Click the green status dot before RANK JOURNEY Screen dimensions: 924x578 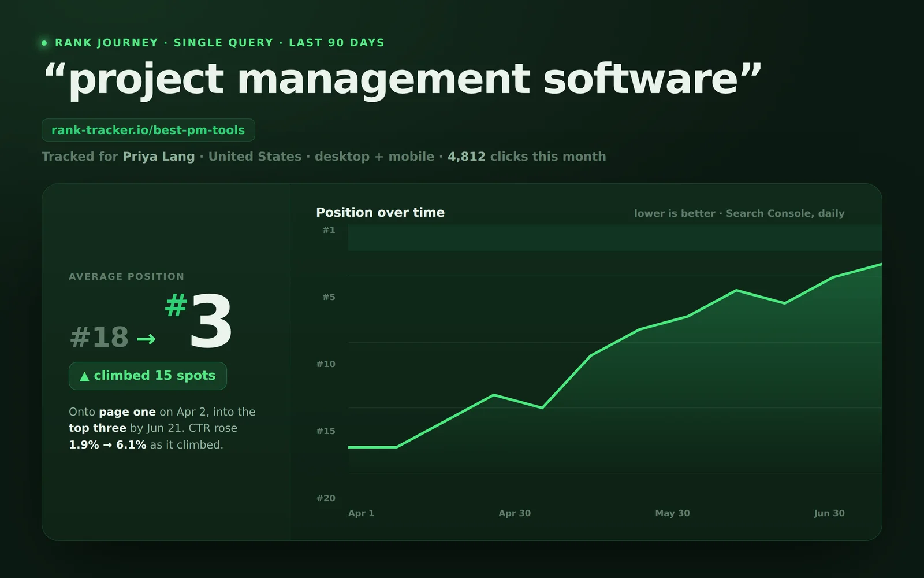point(44,43)
